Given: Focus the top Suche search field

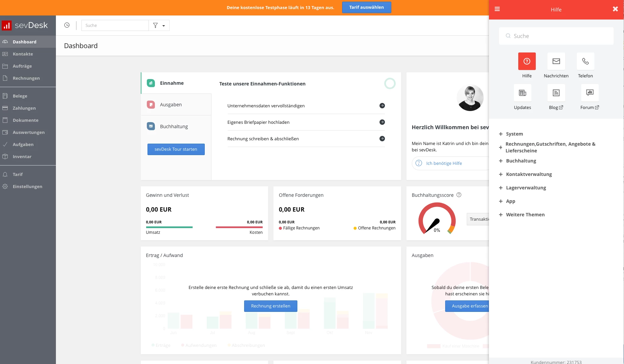Looking at the screenshot, I should coord(115,26).
